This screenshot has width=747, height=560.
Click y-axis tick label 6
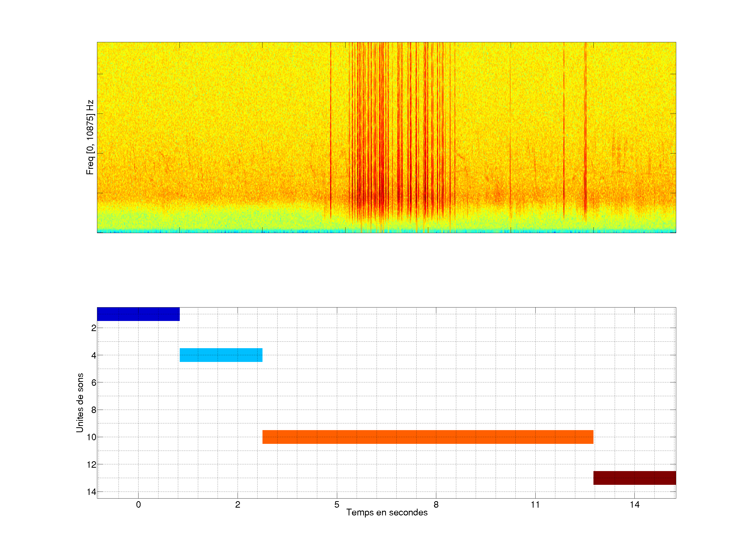click(94, 382)
